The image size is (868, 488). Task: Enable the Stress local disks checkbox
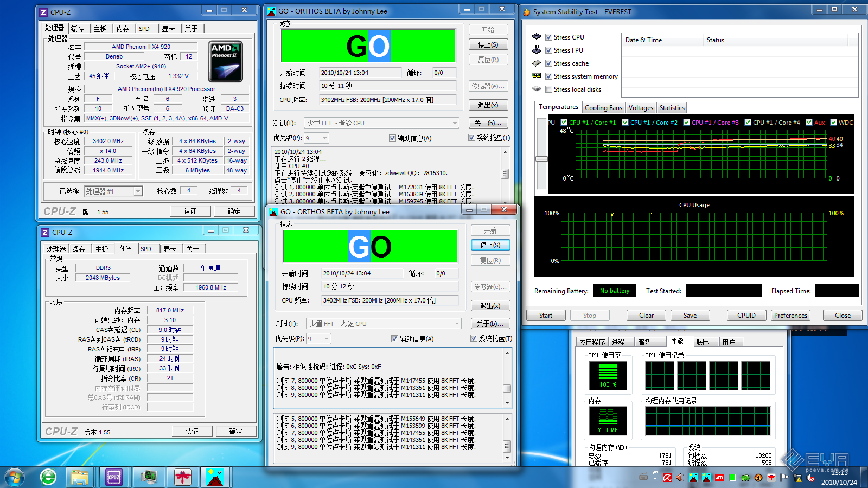[549, 89]
